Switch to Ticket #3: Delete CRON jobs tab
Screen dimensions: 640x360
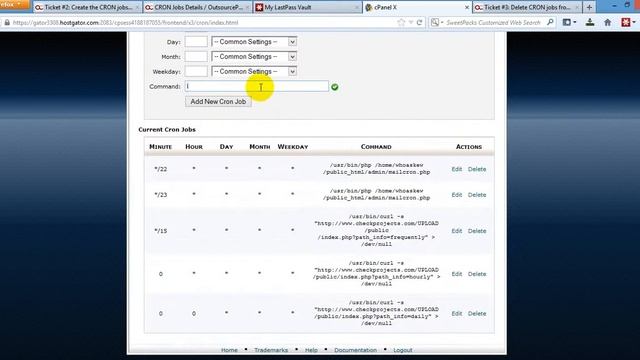pos(527,7)
